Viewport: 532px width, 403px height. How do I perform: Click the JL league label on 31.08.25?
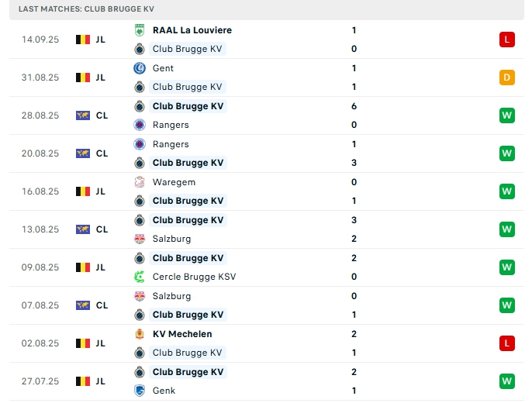[101, 77]
